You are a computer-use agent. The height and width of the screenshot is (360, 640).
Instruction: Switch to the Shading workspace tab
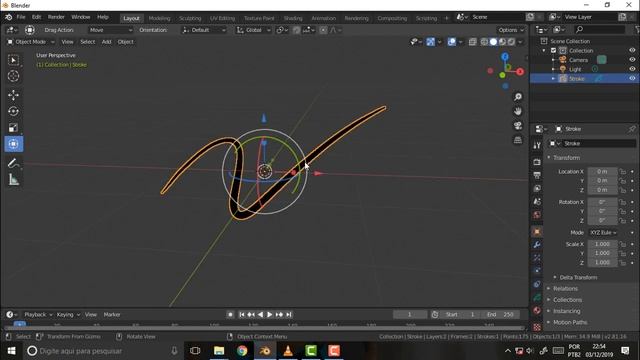293,18
